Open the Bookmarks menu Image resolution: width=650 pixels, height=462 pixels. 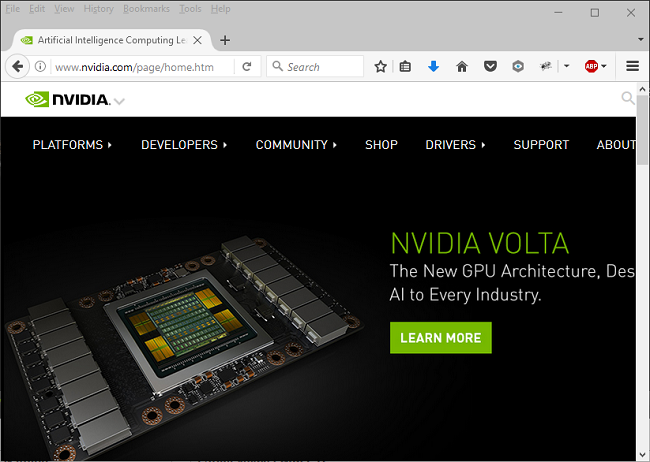click(x=146, y=9)
